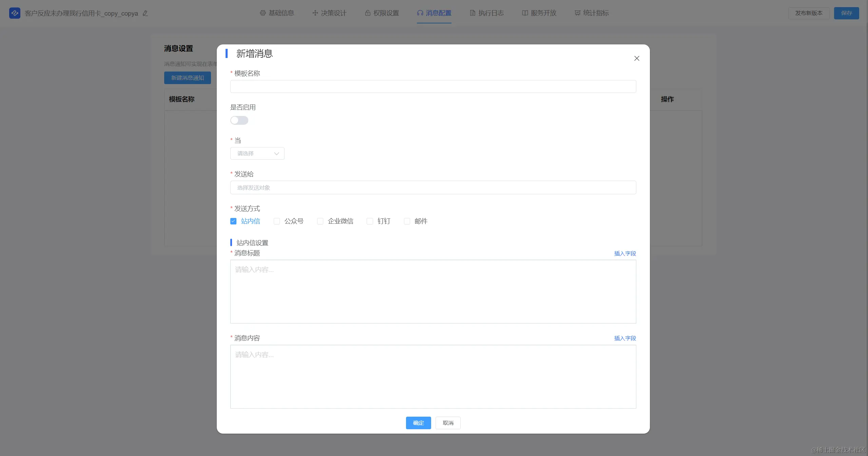Viewport: 868px width, 456px height.
Task: Click 插入字段 link for 消息标题
Action: [625, 253]
